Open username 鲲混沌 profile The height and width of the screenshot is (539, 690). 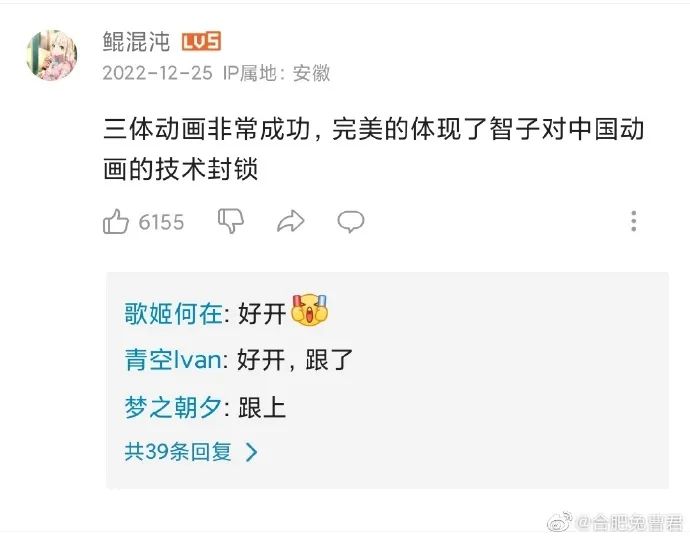point(136,42)
